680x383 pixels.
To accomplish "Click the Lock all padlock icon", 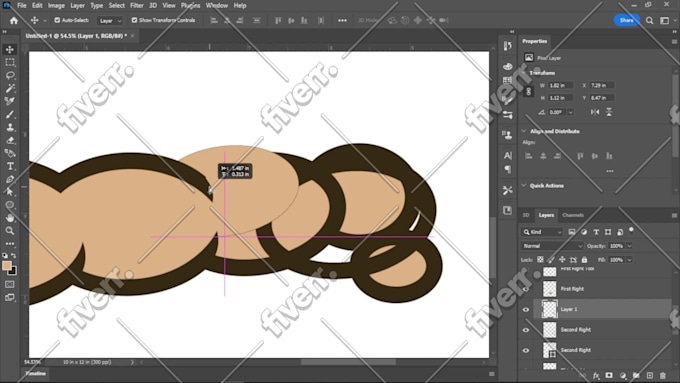I will click(584, 259).
